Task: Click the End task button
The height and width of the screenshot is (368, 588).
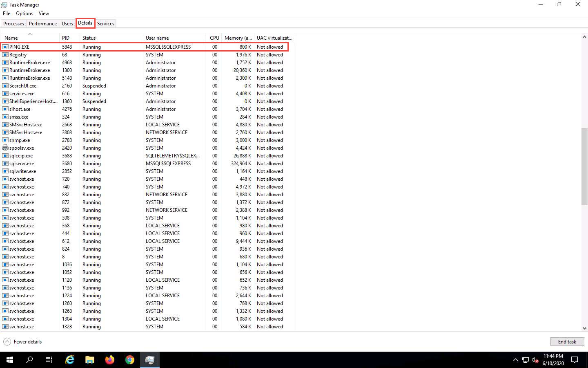Action: pyautogui.click(x=567, y=342)
